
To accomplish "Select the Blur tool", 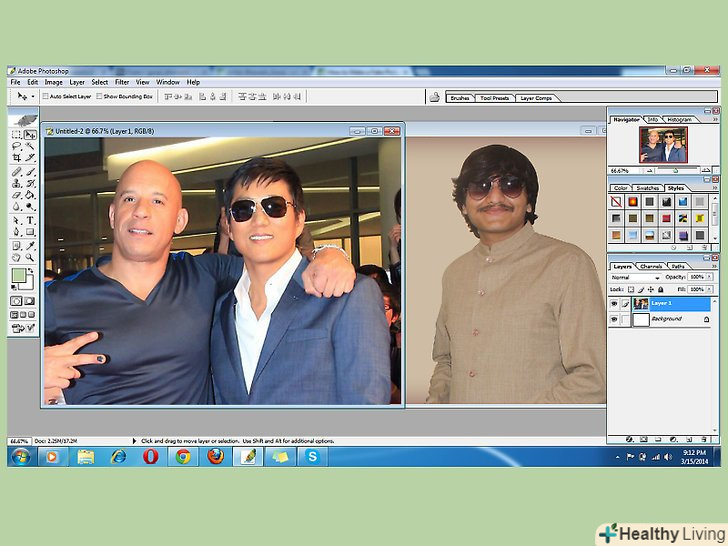I will [x=17, y=207].
